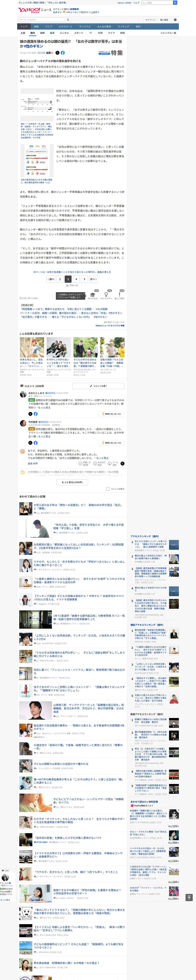Click the 記事に関する報告 link
The height and width of the screenshot is (980, 196).
click(x=29, y=298)
